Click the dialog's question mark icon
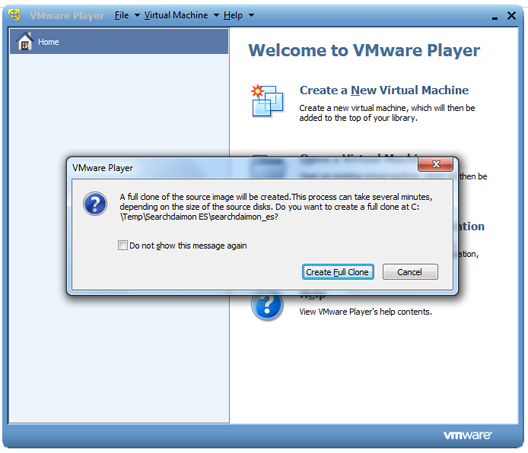The image size is (528, 453). click(95, 203)
